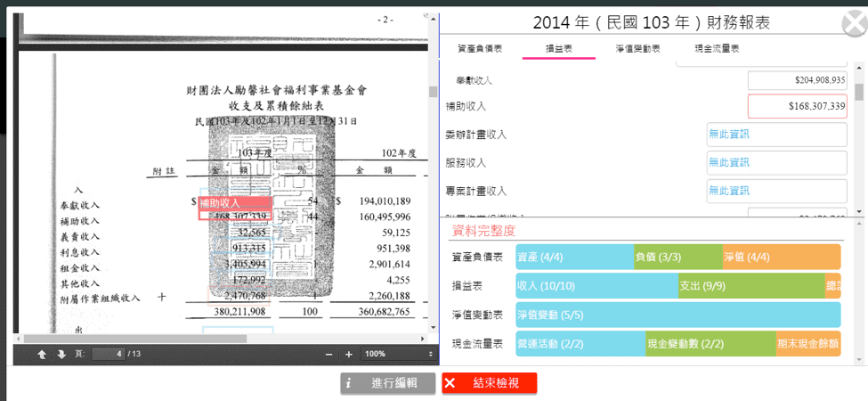Image resolution: width=868 pixels, height=401 pixels.
Task: Click the 期末現金餘額 bar segment
Action: 808,343
